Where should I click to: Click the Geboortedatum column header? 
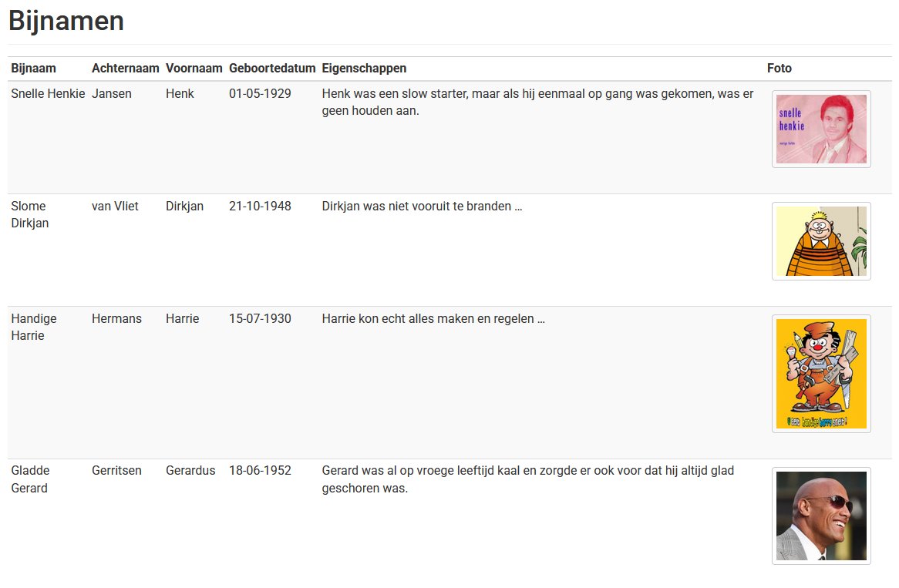point(272,69)
